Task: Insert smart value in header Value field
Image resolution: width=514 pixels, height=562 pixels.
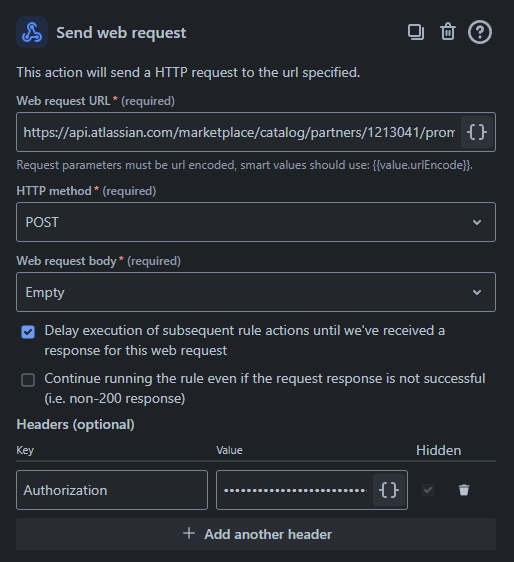Action: click(389, 490)
